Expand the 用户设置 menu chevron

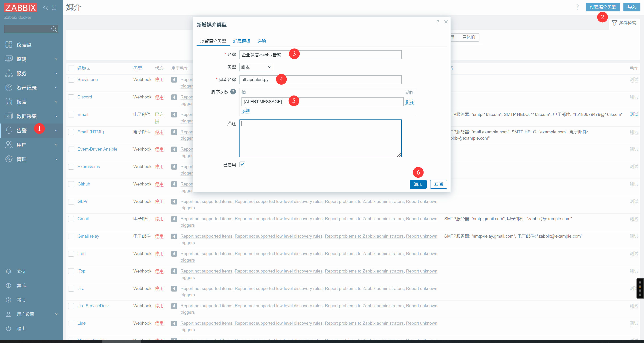click(x=56, y=314)
